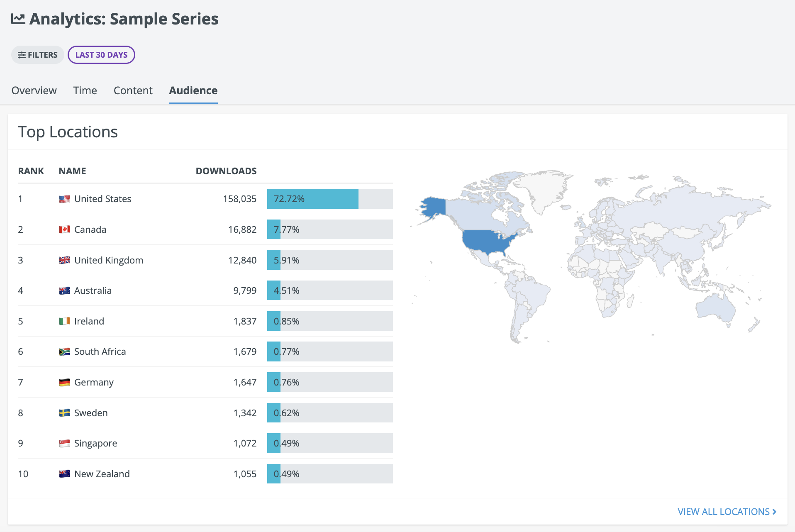Click the South Africa flag icon
This screenshot has height=532, width=795.
click(64, 351)
